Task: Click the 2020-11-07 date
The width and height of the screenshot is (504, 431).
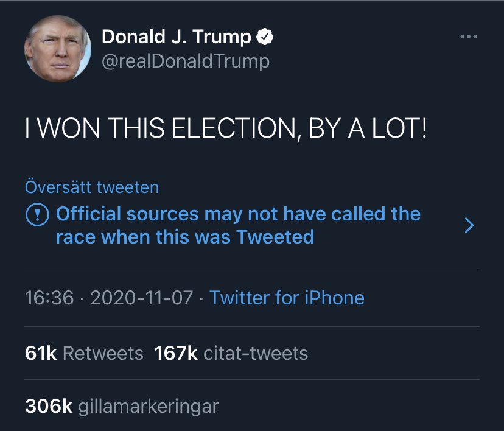Action: pos(142,298)
